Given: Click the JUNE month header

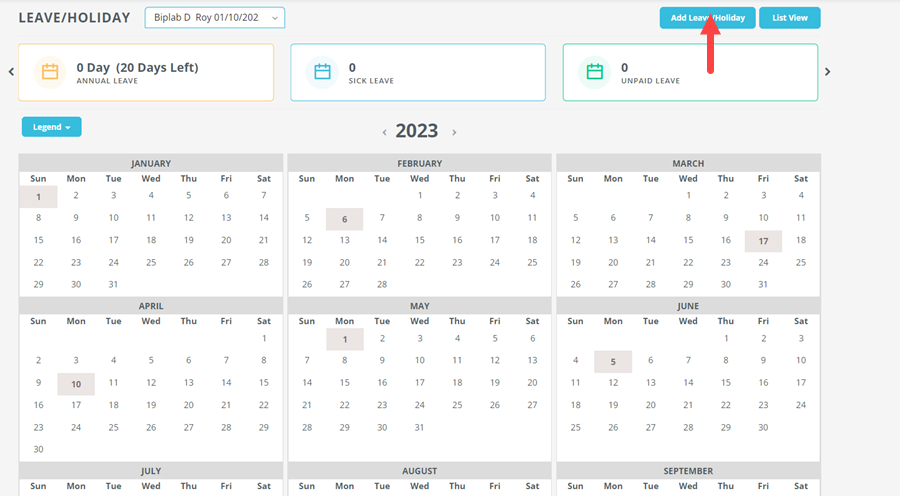Looking at the screenshot, I should (688, 306).
